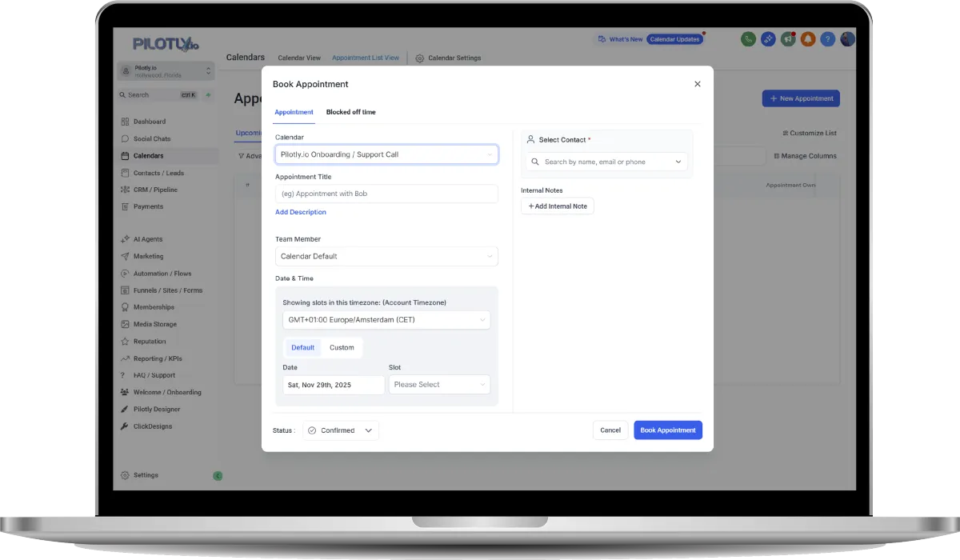Click the New Appointment button
Screen dimensions: 960x560
pyautogui.click(x=801, y=98)
